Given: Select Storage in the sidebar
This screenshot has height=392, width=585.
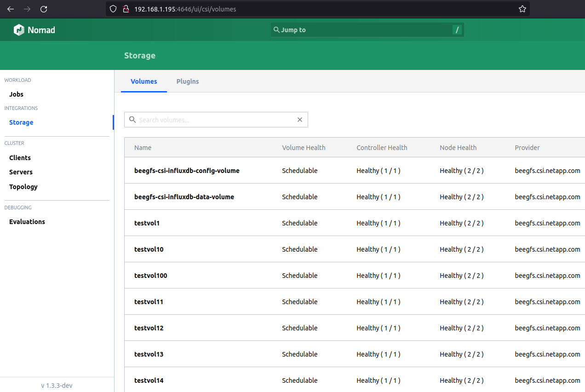Looking at the screenshot, I should click(21, 122).
